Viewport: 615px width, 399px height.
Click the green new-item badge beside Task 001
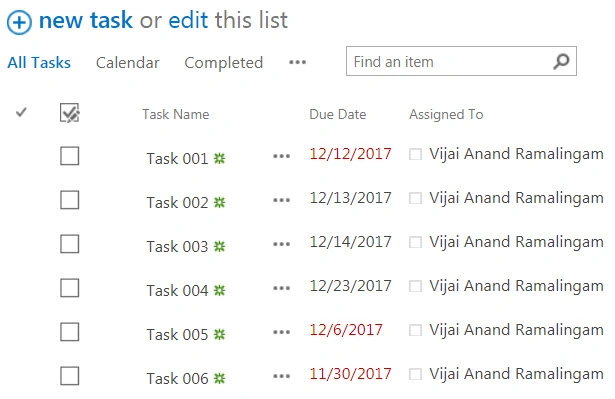(219, 159)
